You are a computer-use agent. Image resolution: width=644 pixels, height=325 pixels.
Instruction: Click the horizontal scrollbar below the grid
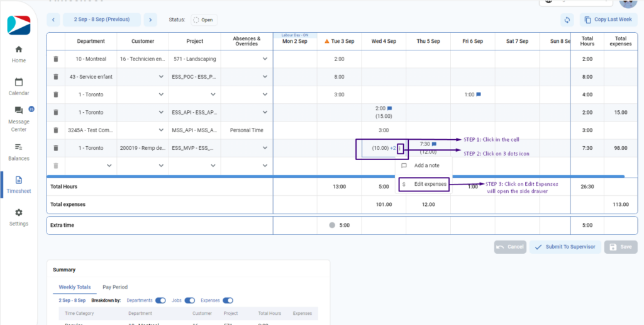pos(336,176)
